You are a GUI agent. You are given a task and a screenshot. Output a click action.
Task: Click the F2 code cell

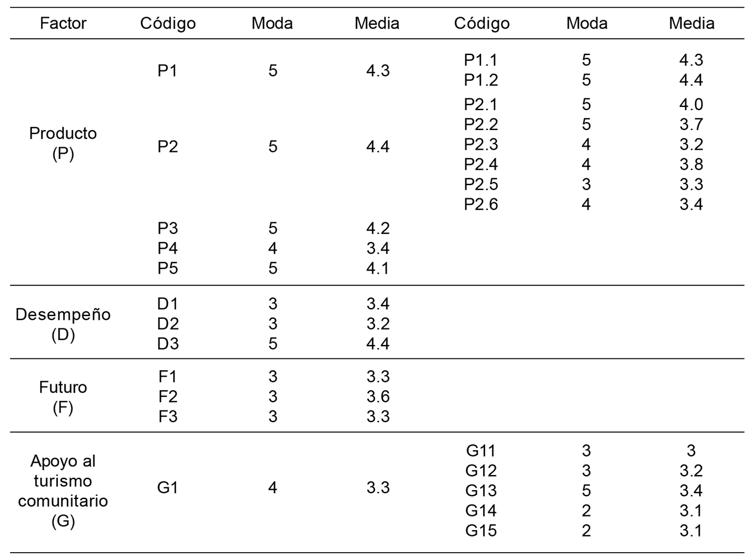[x=167, y=397]
